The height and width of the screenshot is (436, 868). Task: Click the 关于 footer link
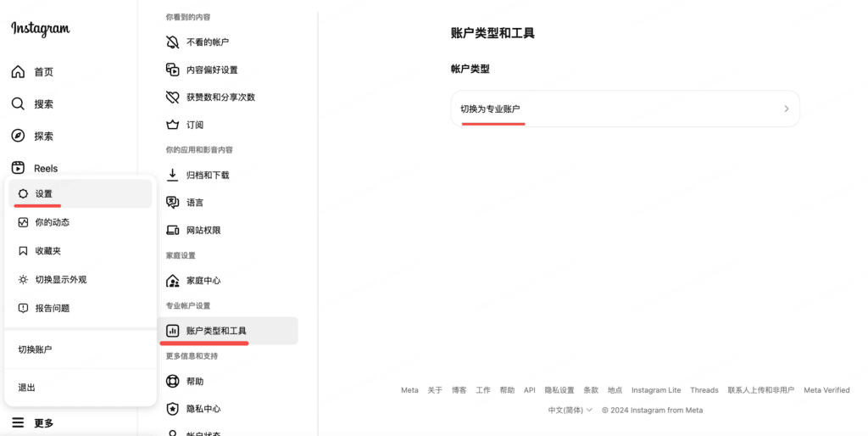[435, 390]
